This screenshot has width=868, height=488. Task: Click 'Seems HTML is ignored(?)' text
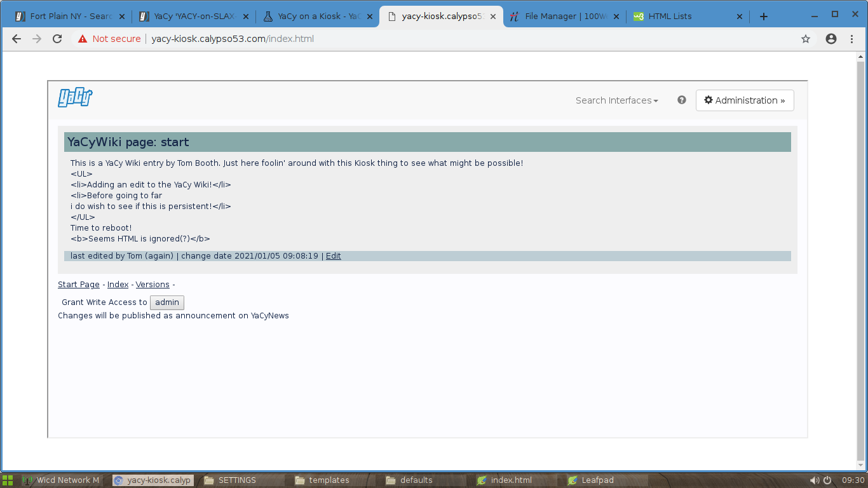tap(140, 239)
